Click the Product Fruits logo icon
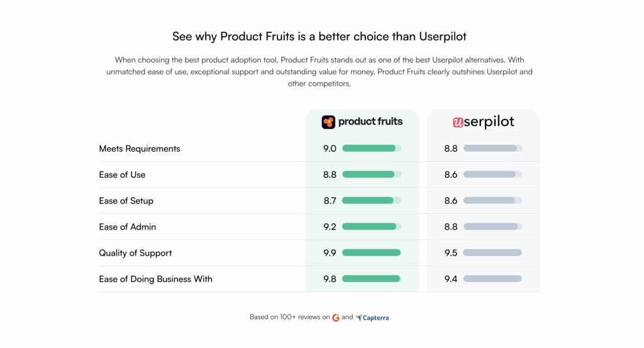 (328, 122)
